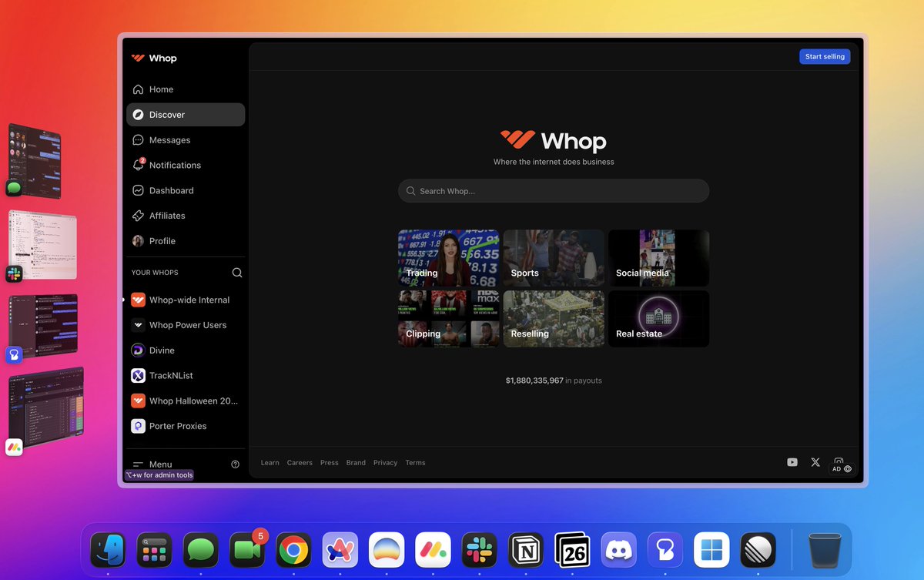The width and height of the screenshot is (924, 580).
Task: Click the search icon beside YOUR WHOPS
Action: click(237, 273)
